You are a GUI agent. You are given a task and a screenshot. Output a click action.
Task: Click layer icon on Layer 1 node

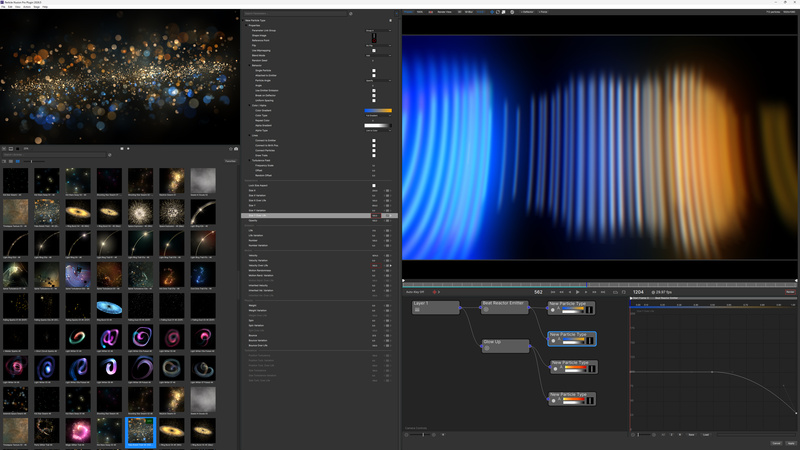click(417, 309)
